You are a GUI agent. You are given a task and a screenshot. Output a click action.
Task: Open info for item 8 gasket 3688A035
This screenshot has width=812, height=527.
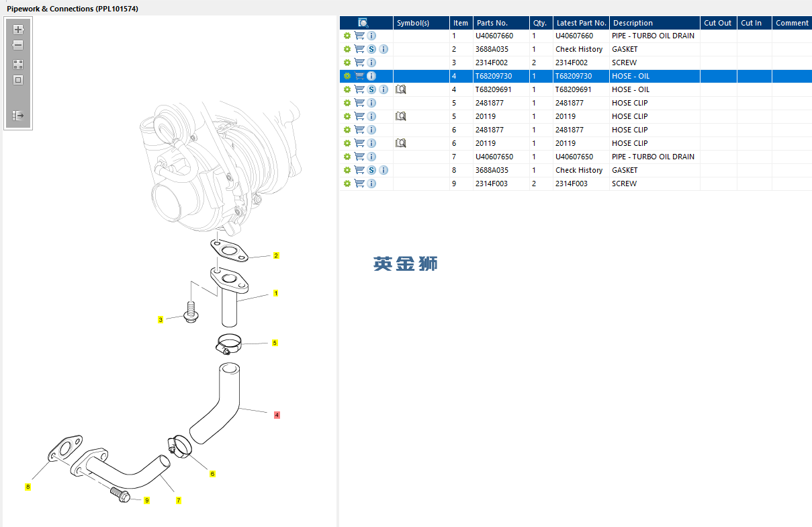384,170
